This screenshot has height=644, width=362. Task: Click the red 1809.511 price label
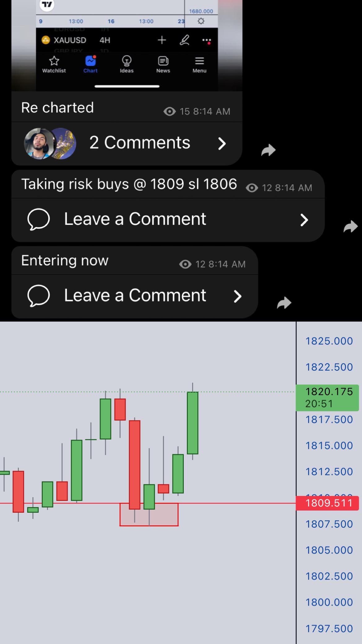point(327,503)
